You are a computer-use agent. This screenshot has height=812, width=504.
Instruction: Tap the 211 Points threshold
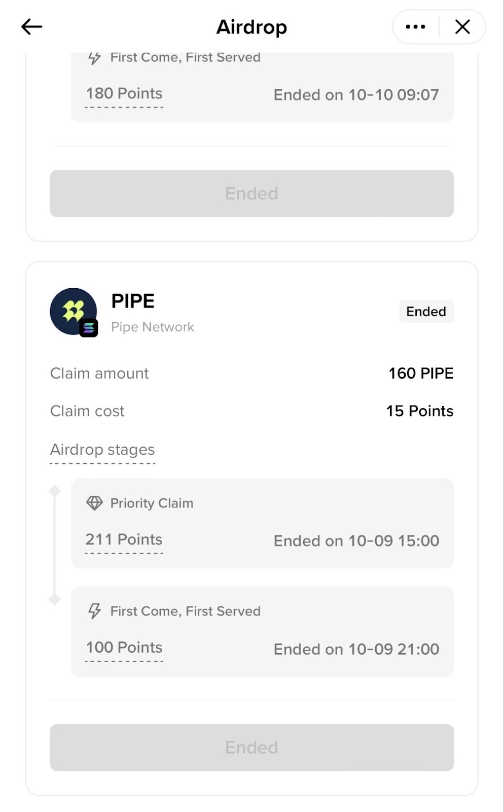(x=124, y=539)
